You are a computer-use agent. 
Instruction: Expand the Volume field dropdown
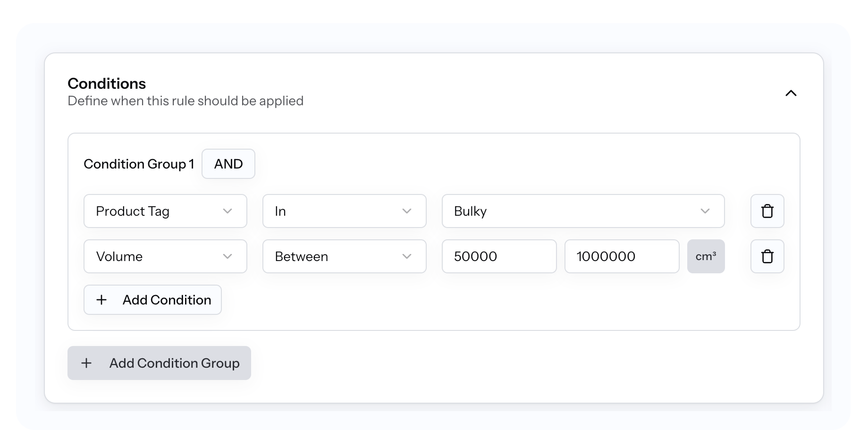165,256
